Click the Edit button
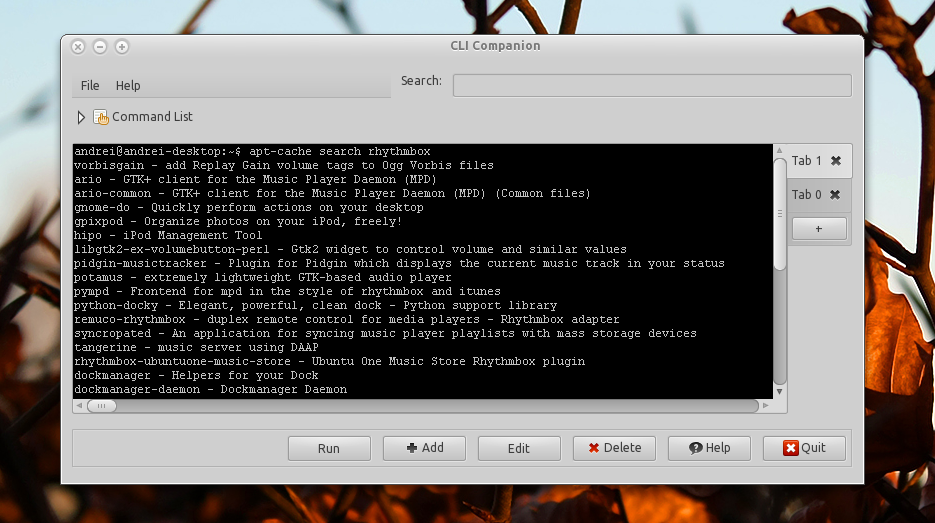Viewport: 935px width, 523px height. click(x=519, y=448)
